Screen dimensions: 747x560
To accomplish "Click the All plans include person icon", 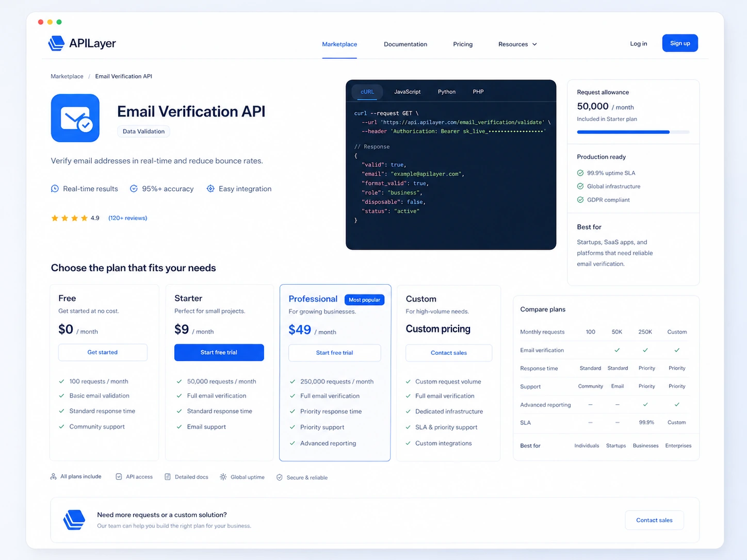I will [x=53, y=476].
